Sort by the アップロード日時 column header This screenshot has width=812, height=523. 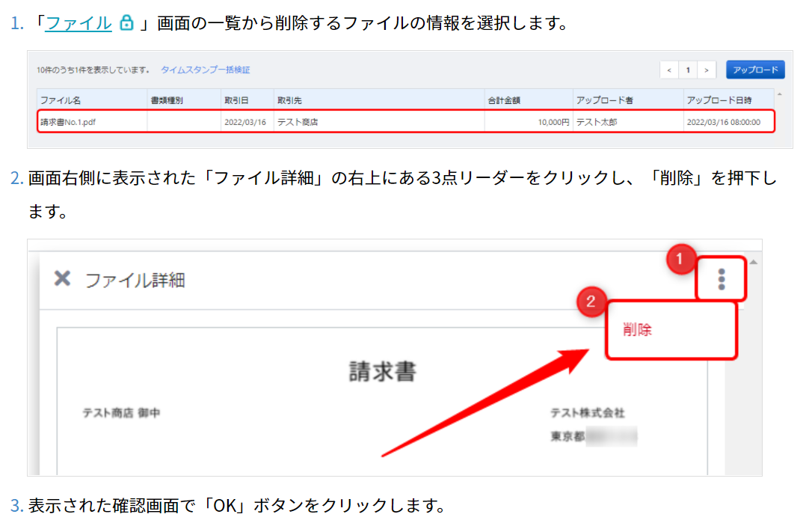[x=719, y=100]
